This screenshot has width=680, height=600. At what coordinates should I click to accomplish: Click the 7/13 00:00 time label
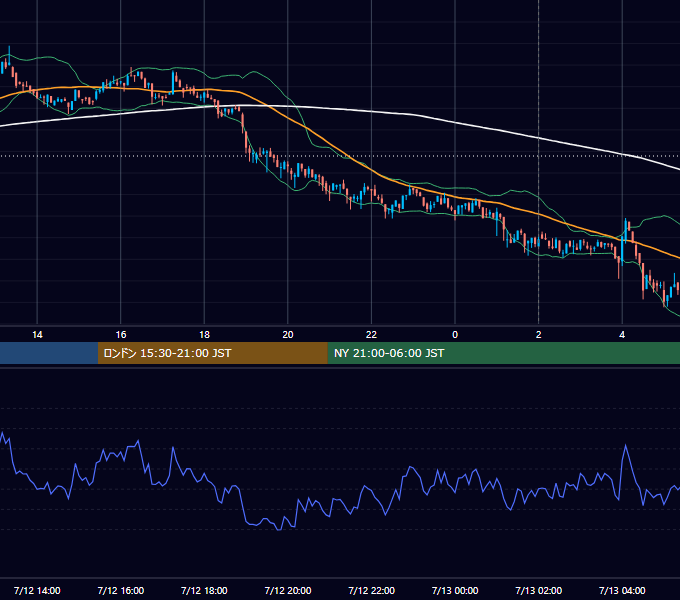click(455, 590)
